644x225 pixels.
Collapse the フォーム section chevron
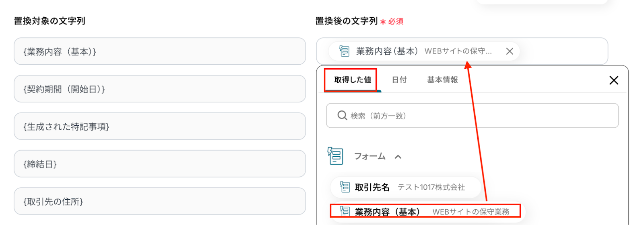tap(398, 157)
